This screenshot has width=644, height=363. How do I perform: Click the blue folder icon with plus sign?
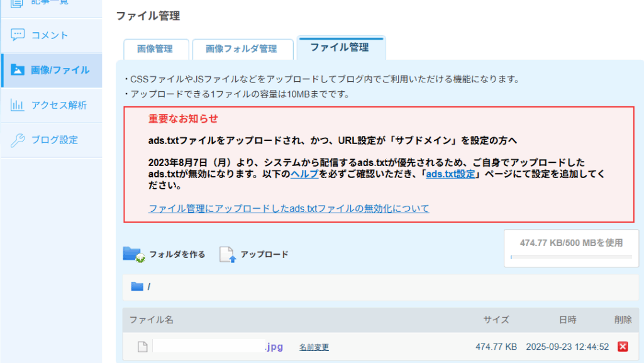pos(133,254)
